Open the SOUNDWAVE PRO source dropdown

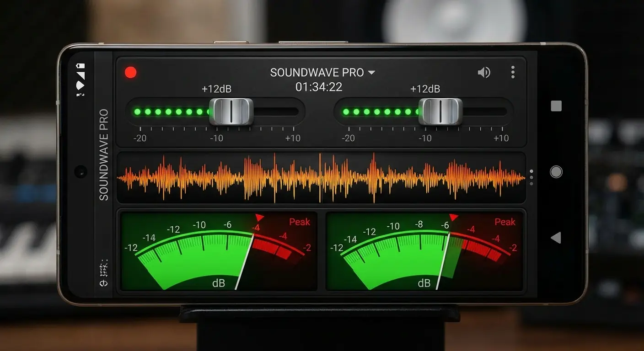(322, 72)
